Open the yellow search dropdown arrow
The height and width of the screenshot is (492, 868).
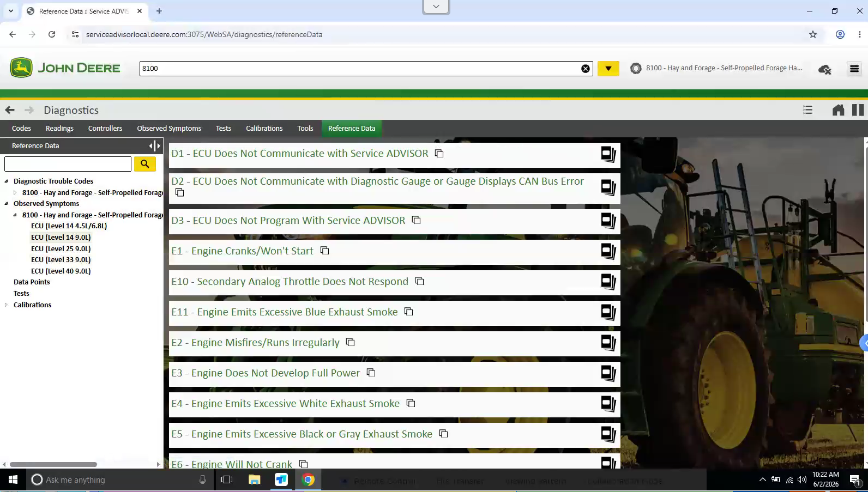(608, 69)
